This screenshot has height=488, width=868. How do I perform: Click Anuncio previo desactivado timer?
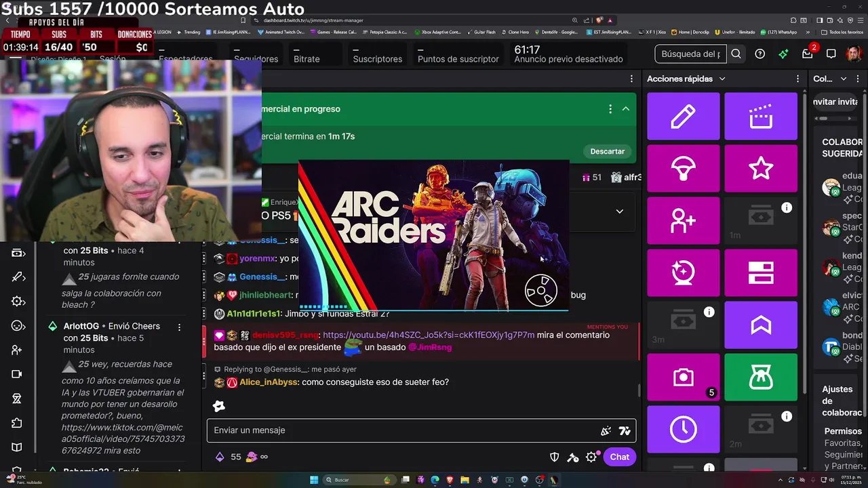(568, 54)
